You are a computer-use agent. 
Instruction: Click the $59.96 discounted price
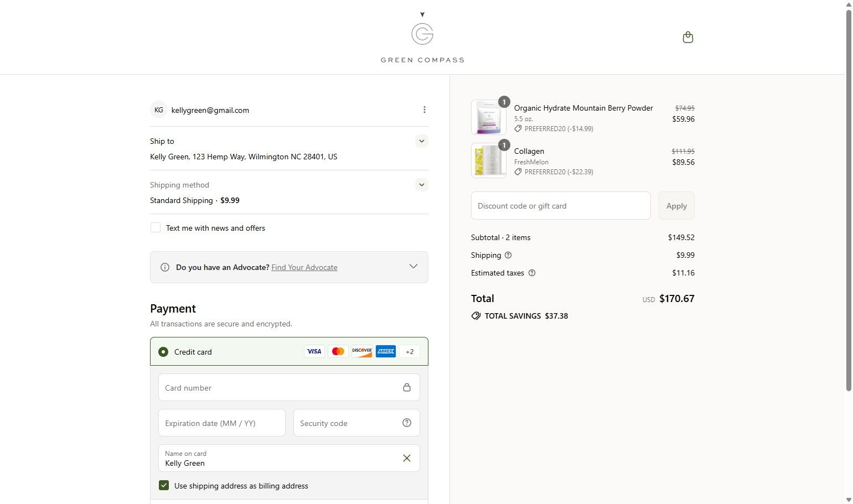pyautogui.click(x=683, y=119)
